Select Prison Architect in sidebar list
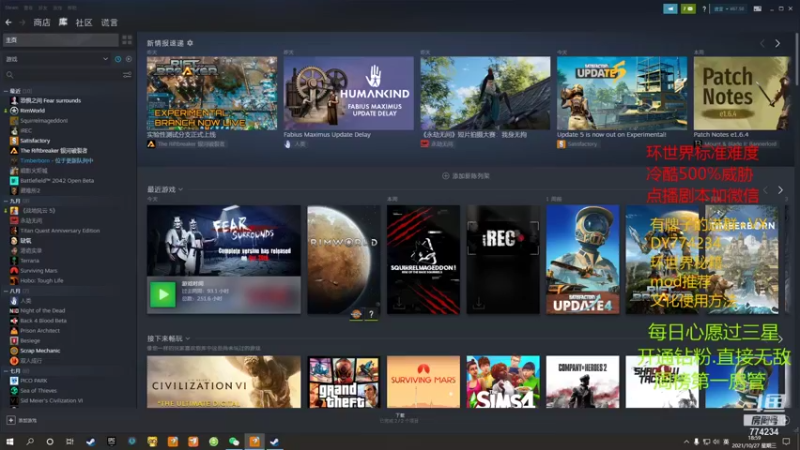The height and width of the screenshot is (450, 800). click(x=40, y=331)
